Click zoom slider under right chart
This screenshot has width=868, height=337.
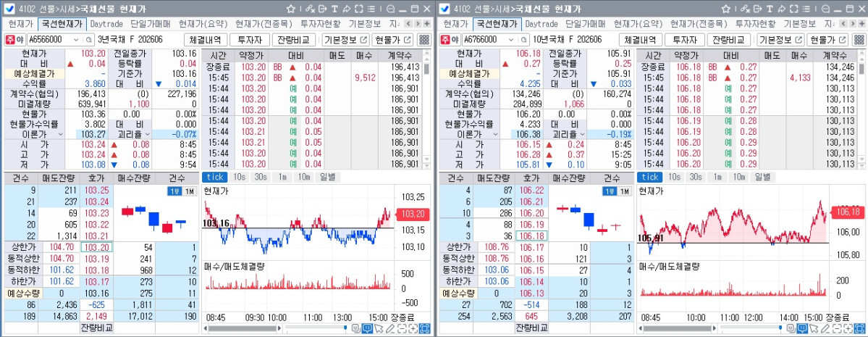pyautogui.click(x=751, y=328)
